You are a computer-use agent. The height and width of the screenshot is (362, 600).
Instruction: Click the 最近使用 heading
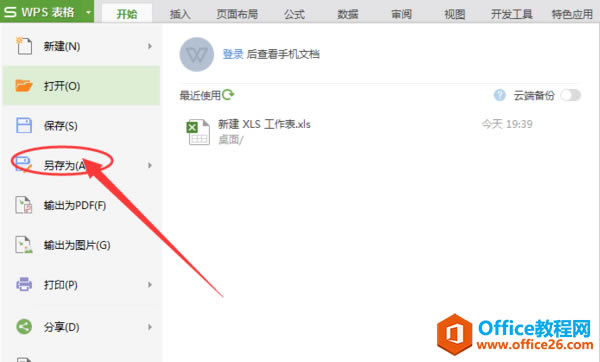tap(200, 95)
